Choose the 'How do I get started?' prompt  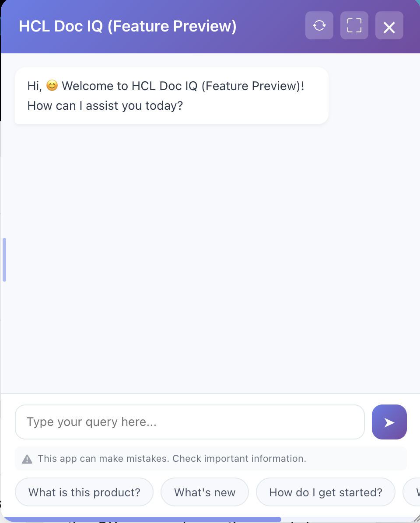click(x=325, y=492)
